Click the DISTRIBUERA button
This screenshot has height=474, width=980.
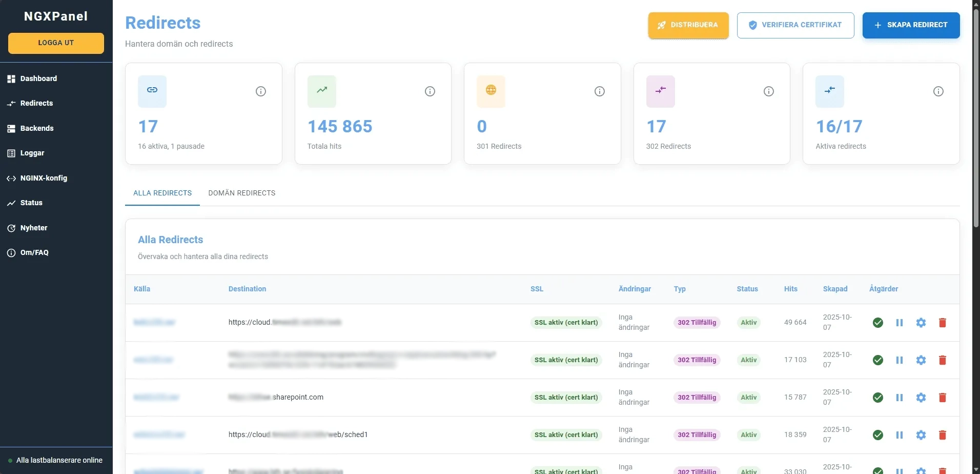click(688, 25)
